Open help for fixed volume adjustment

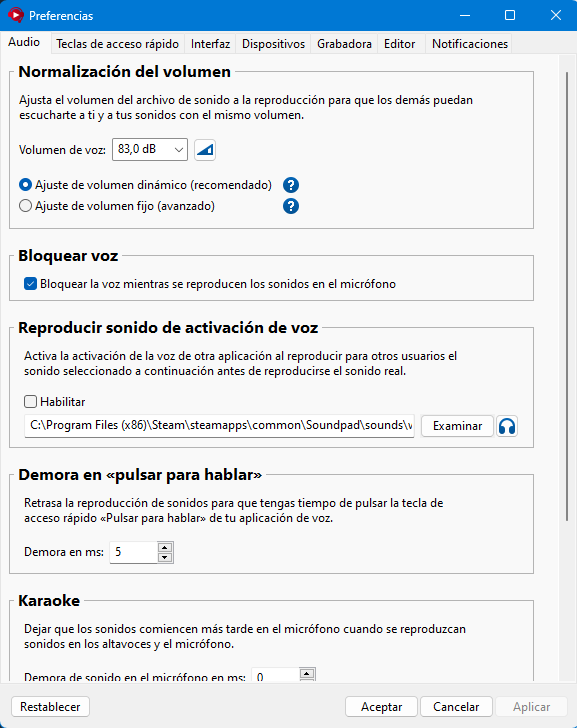coord(291,206)
